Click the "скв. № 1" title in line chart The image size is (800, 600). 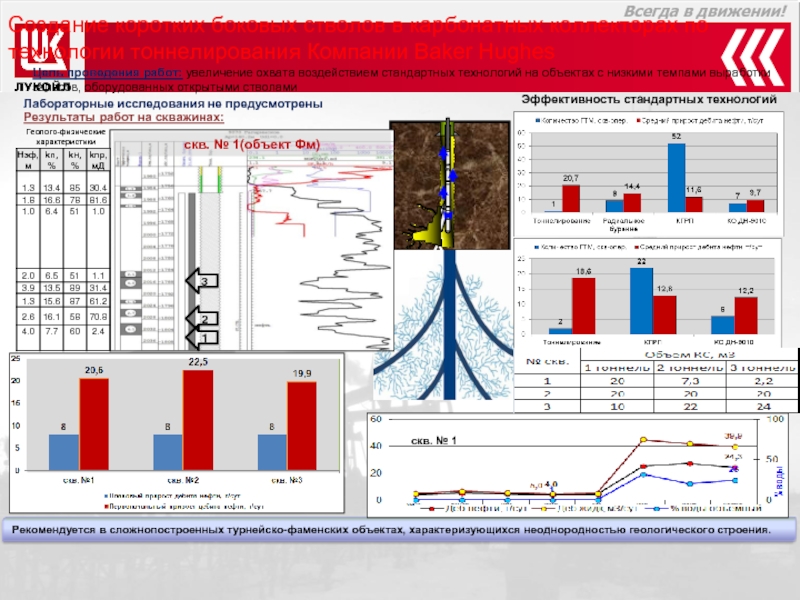tap(434, 440)
